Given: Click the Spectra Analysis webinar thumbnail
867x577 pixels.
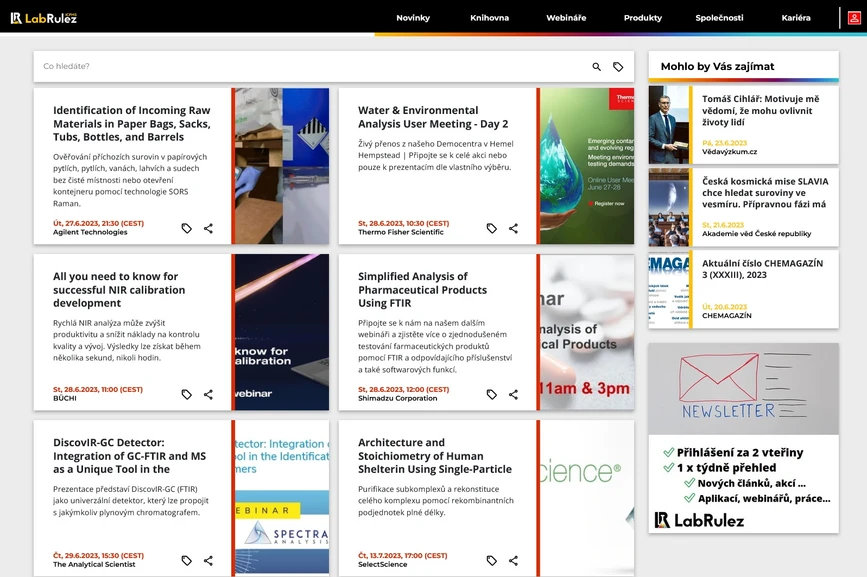Looking at the screenshot, I should tap(282, 498).
